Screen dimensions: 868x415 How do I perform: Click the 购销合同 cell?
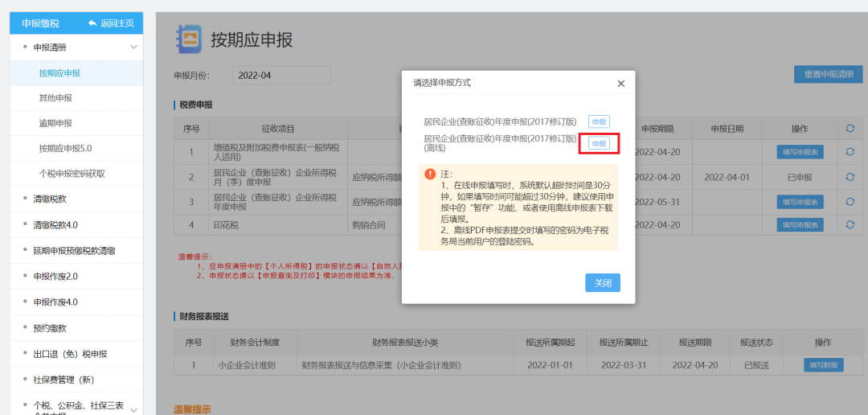[x=369, y=225]
